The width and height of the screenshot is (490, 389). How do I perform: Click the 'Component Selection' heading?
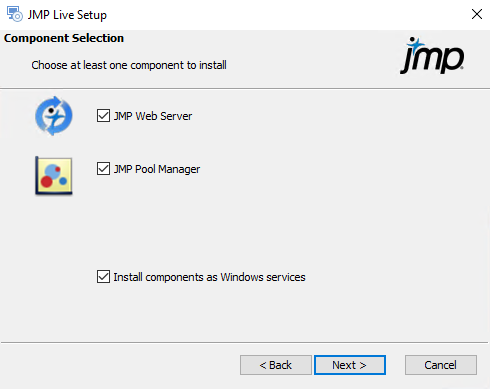pyautogui.click(x=64, y=38)
